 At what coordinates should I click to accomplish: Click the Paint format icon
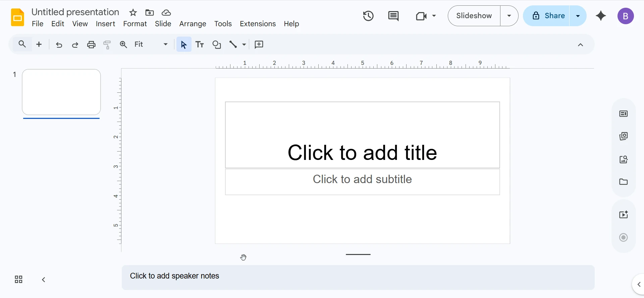click(x=107, y=44)
